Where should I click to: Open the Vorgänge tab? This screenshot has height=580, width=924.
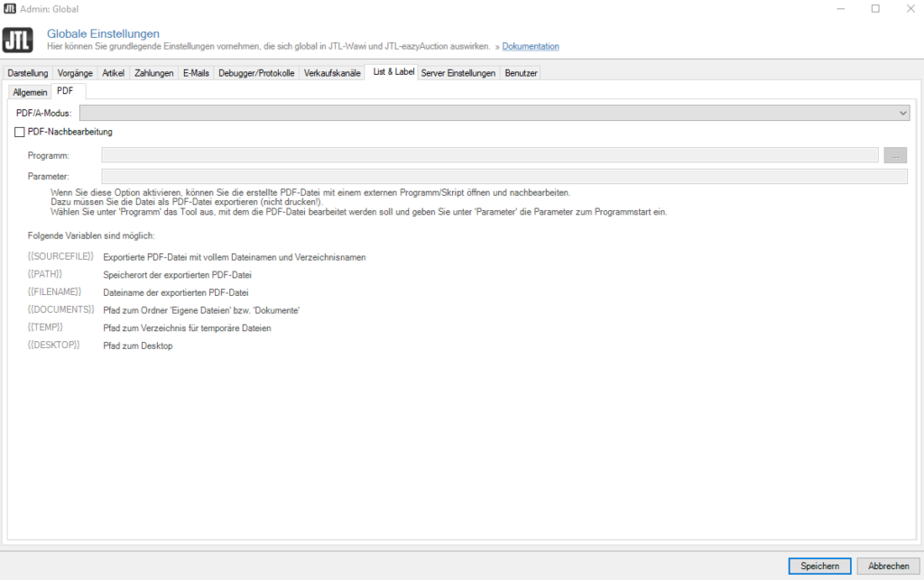point(75,73)
